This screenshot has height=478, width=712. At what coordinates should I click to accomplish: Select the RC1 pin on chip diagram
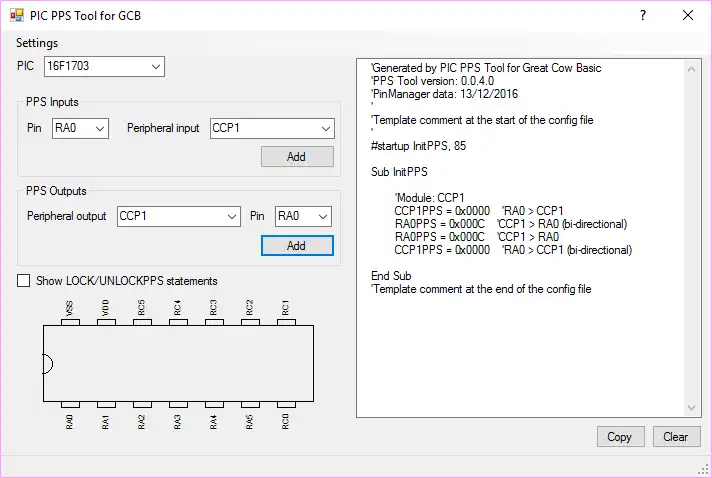286,322
